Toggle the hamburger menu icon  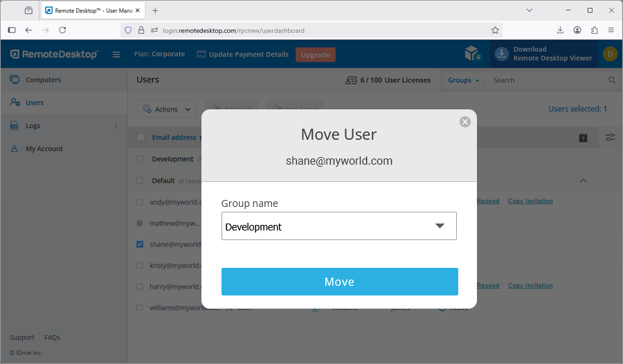pos(116,55)
